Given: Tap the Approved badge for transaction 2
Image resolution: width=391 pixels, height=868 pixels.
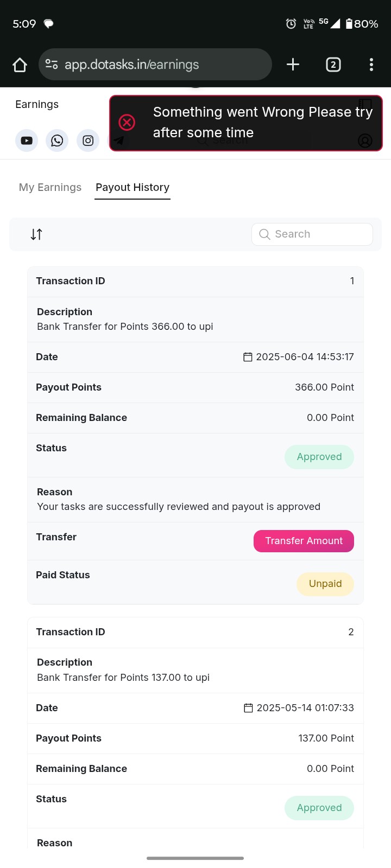Looking at the screenshot, I should (x=319, y=808).
